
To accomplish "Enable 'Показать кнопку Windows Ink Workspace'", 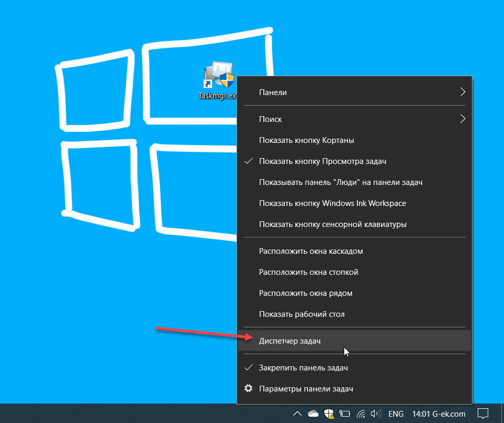I will (x=332, y=203).
